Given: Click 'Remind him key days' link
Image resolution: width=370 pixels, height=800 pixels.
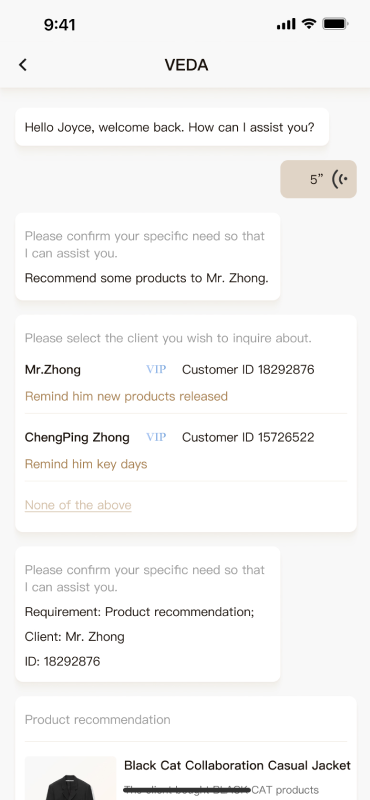Looking at the screenshot, I should coord(86,464).
